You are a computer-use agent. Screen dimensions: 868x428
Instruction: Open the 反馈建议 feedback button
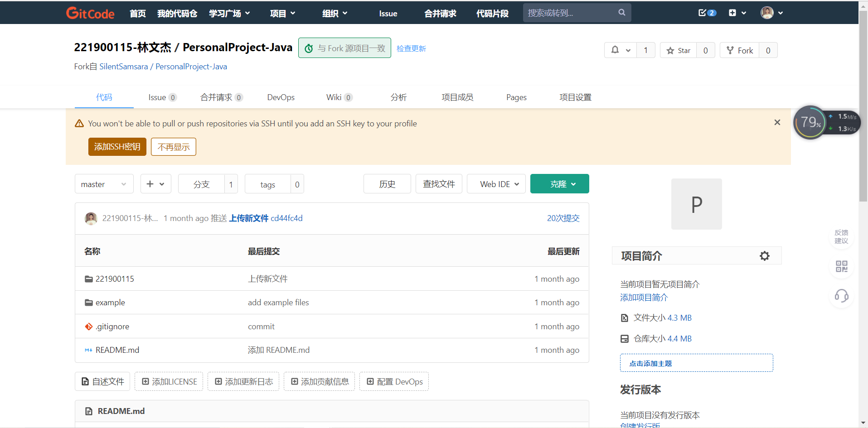(841, 236)
